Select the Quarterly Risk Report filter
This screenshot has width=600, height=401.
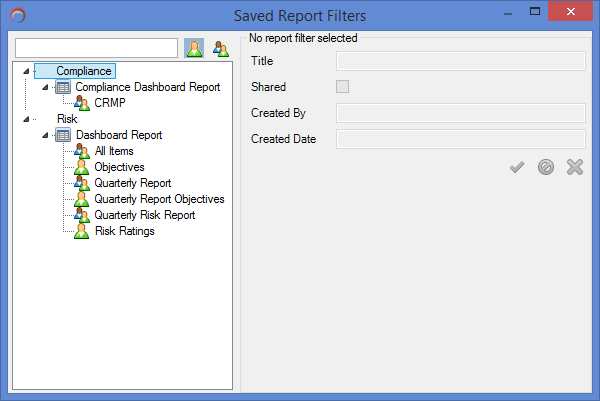(145, 215)
